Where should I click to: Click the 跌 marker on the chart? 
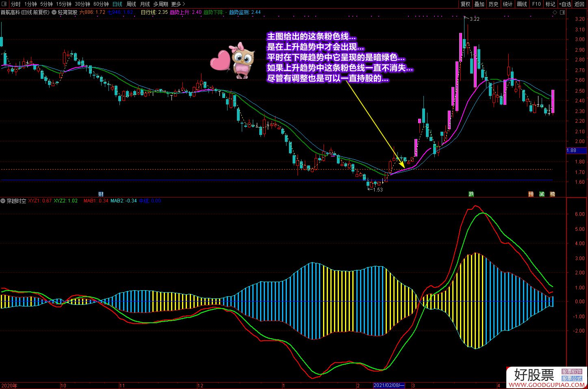(x=471, y=194)
